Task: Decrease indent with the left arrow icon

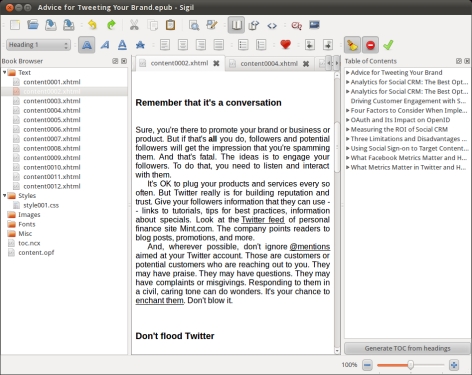Action: tap(310, 45)
